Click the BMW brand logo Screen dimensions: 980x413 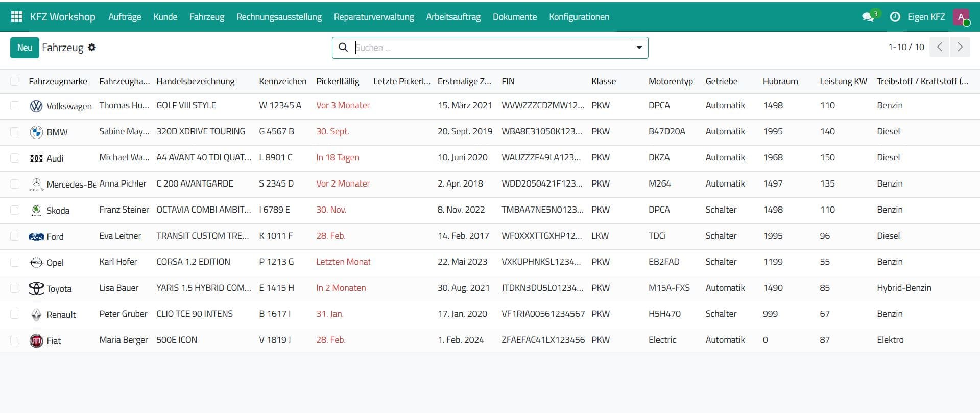(36, 132)
